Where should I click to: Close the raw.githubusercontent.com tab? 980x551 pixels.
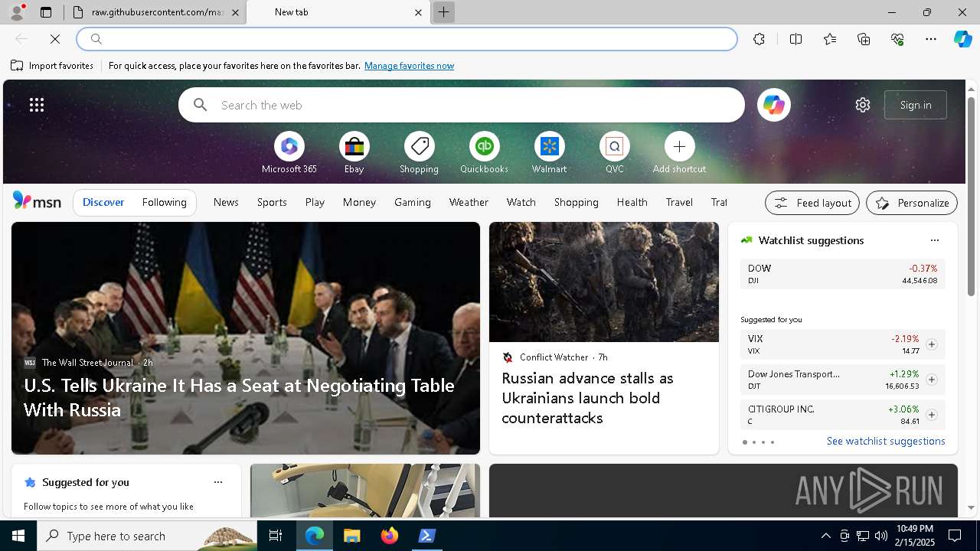point(235,12)
